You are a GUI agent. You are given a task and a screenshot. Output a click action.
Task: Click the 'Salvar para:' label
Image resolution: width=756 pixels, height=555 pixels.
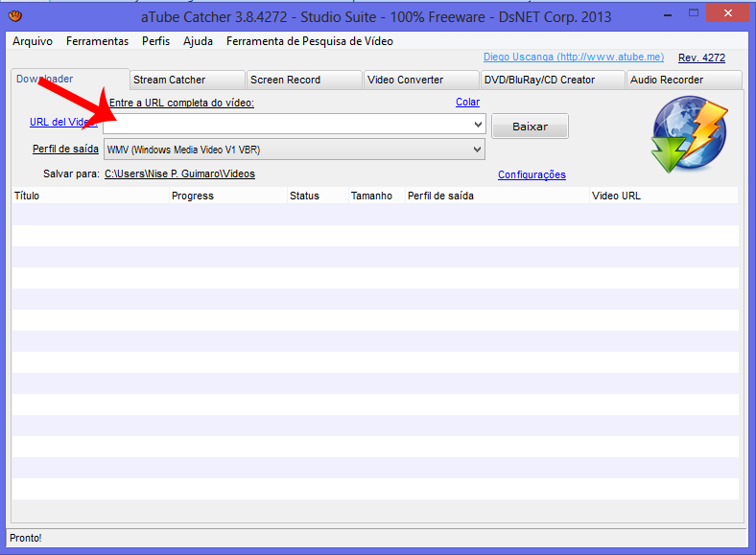point(71,173)
